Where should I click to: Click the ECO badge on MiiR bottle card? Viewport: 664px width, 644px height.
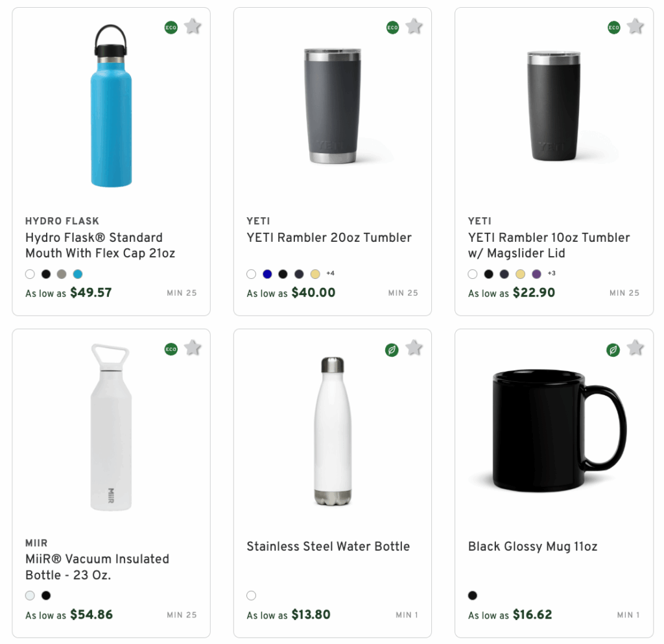pos(171,348)
